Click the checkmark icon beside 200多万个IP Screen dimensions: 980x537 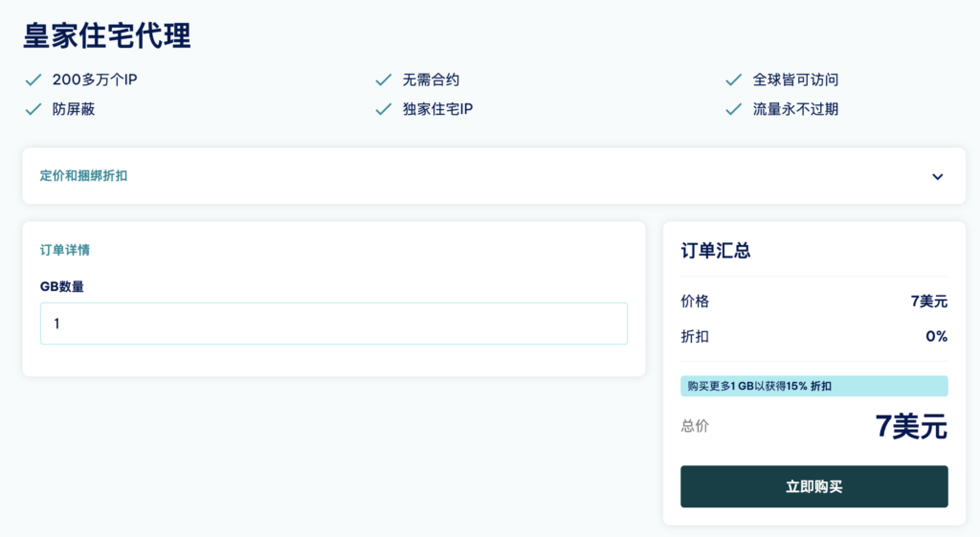[33, 79]
